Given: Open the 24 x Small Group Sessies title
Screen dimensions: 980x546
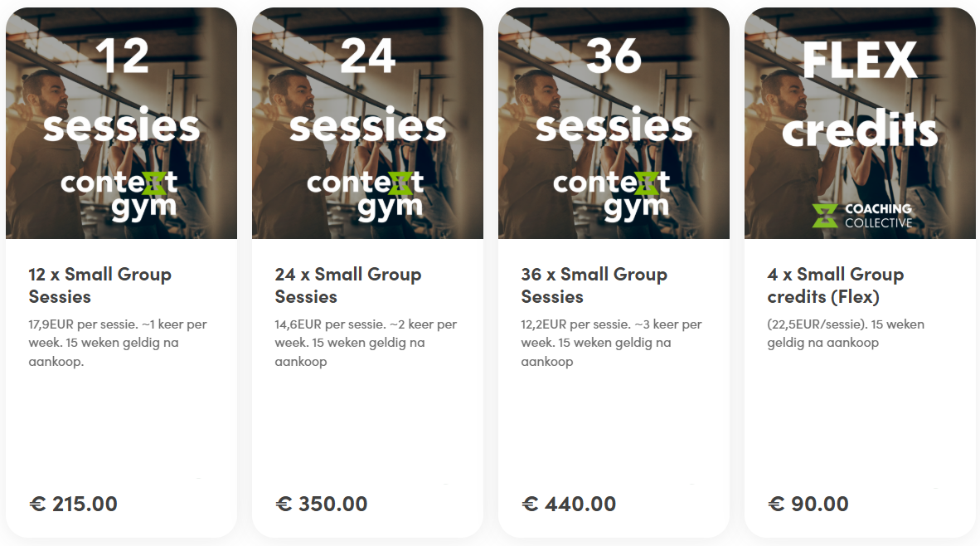Looking at the screenshot, I should click(x=348, y=285).
